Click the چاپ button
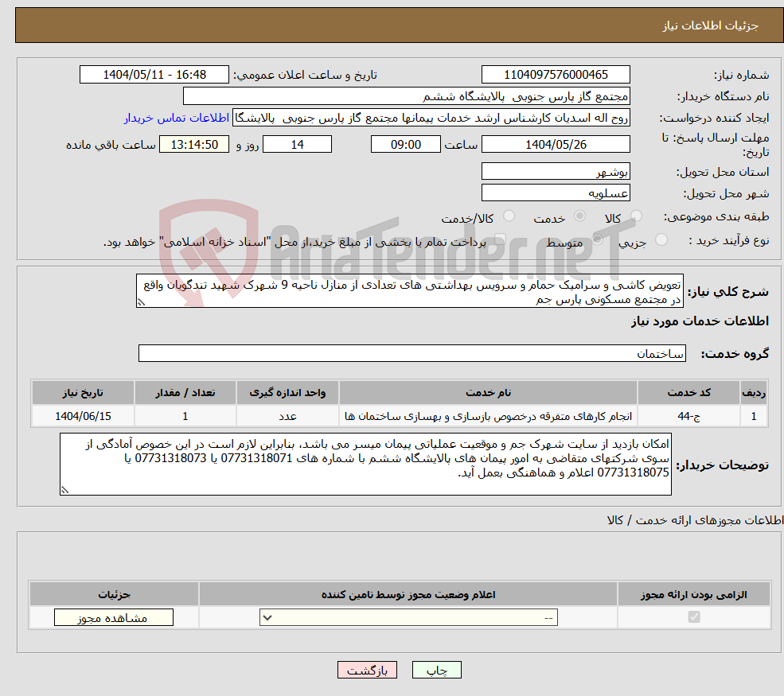The width and height of the screenshot is (784, 696). (436, 670)
